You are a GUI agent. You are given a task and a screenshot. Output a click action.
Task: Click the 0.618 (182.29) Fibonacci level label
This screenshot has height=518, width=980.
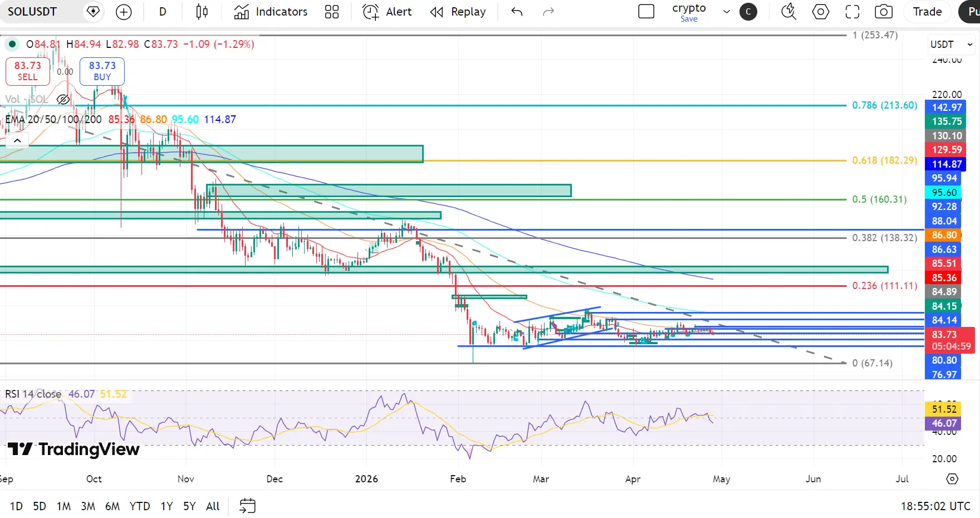[885, 160]
